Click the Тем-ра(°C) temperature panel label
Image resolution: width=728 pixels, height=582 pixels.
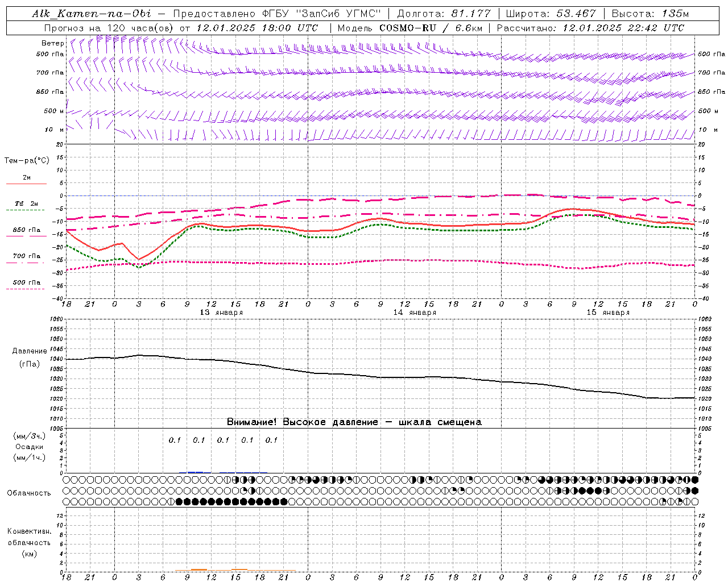point(27,161)
